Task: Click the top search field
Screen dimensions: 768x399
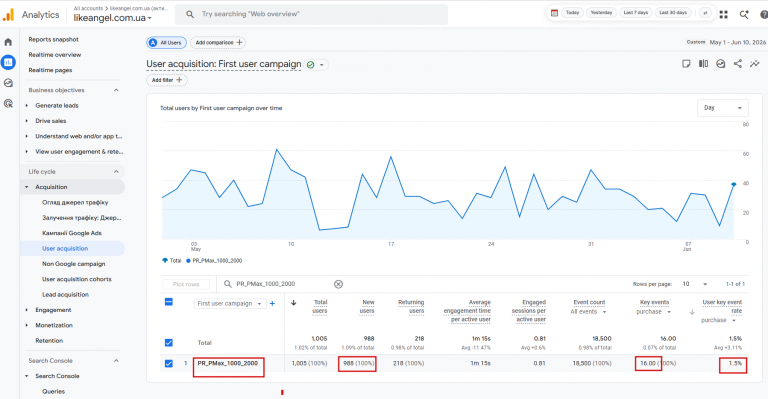Action: 311,14
